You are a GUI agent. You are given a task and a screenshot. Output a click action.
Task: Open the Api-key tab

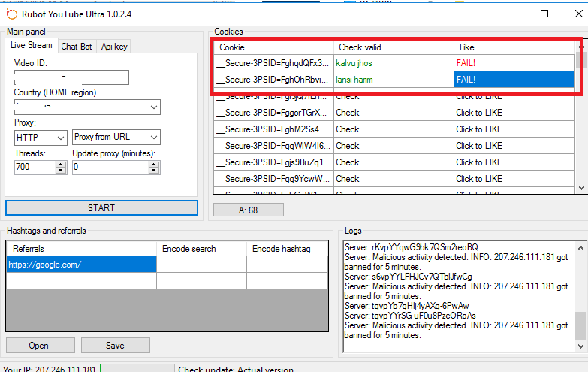click(x=114, y=47)
